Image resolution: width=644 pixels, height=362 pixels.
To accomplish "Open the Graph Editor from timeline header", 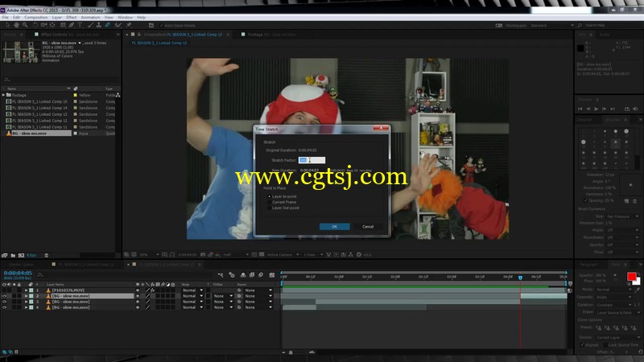I will [x=272, y=275].
